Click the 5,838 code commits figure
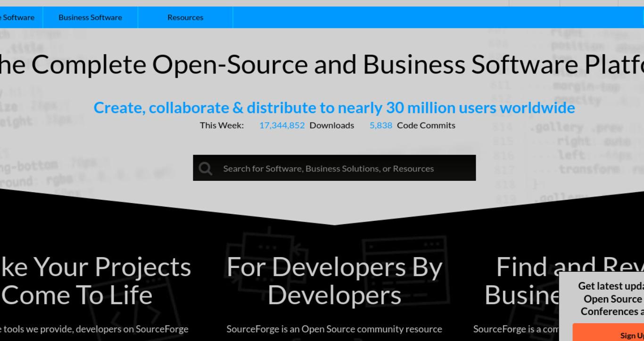This screenshot has width=644, height=341. [381, 125]
